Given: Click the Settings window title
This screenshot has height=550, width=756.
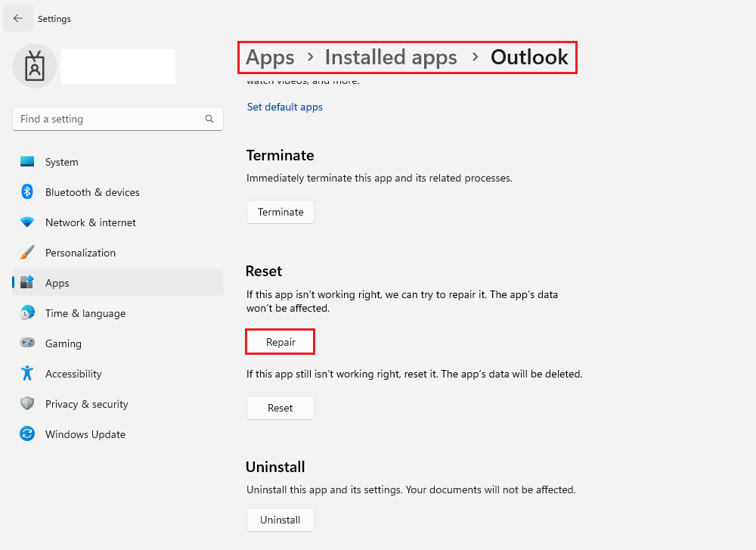Looking at the screenshot, I should (54, 18).
